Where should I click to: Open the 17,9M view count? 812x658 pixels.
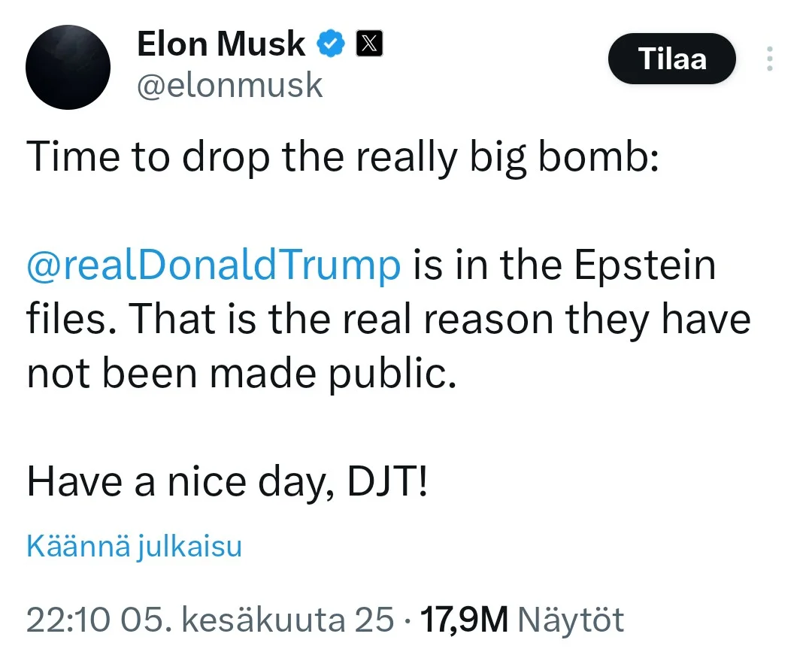465,620
